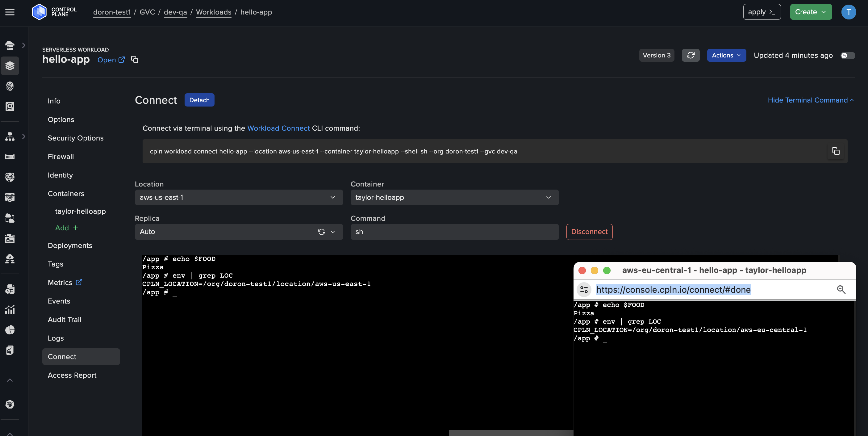This screenshot has width=868, height=436.
Task: Toggle the workload enabled switch top-right
Action: click(847, 56)
